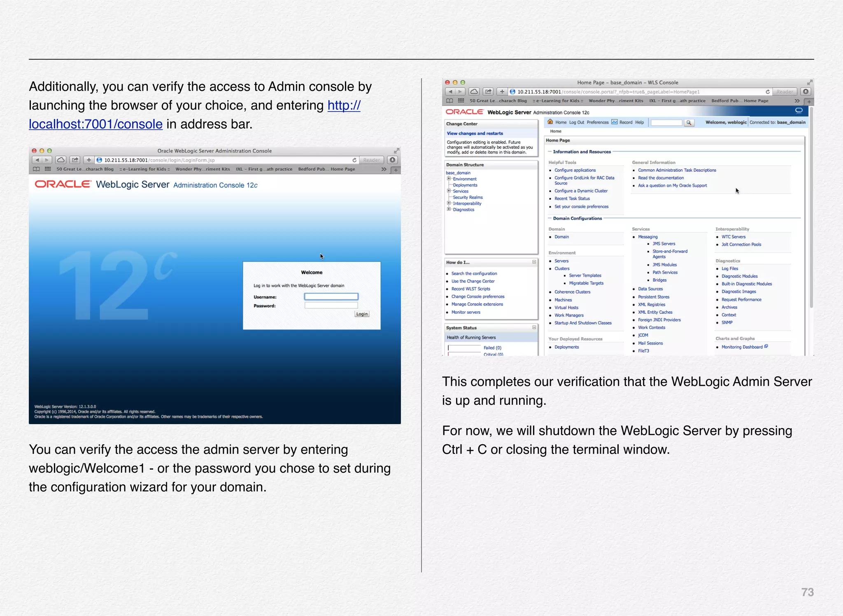Expand the Environment node in Domain Structure
This screenshot has width=843, height=616.
(449, 179)
